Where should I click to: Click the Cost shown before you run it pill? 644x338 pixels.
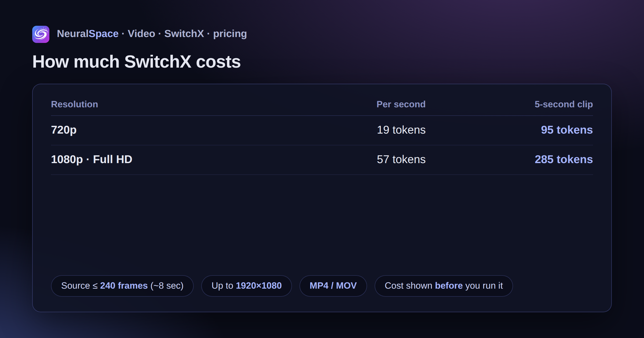point(444,286)
